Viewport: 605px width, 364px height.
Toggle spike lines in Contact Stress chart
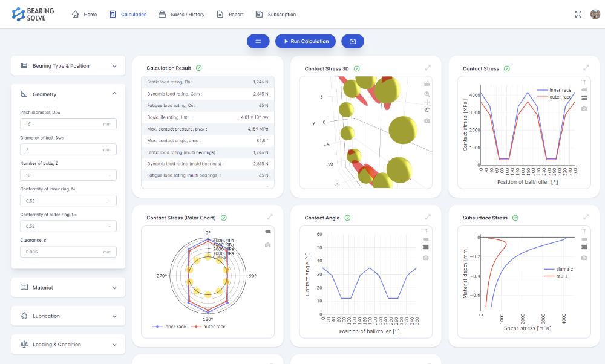tap(584, 82)
